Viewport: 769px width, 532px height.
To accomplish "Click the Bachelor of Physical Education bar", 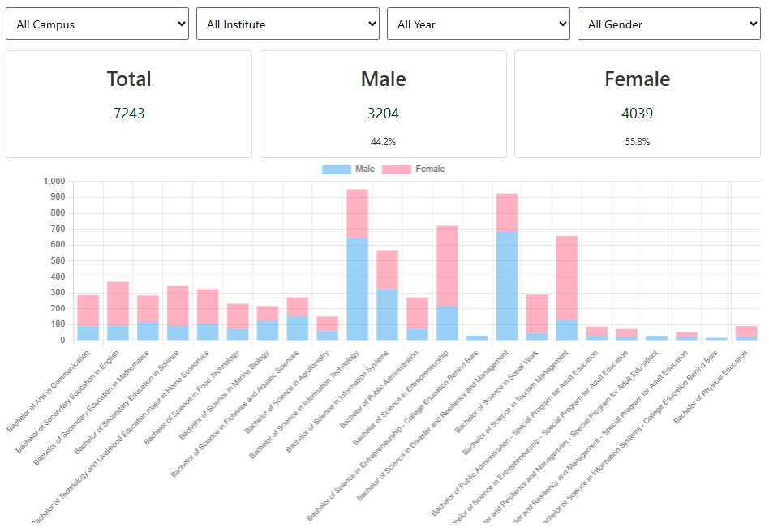I will click(746, 332).
